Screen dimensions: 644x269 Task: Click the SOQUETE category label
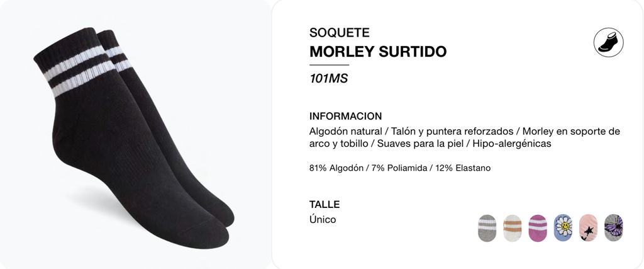point(339,33)
